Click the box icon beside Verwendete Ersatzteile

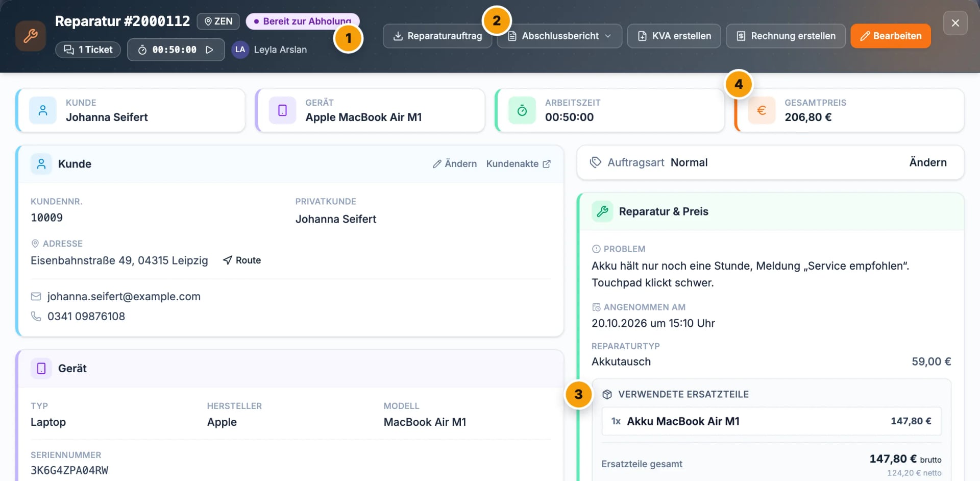pos(607,394)
